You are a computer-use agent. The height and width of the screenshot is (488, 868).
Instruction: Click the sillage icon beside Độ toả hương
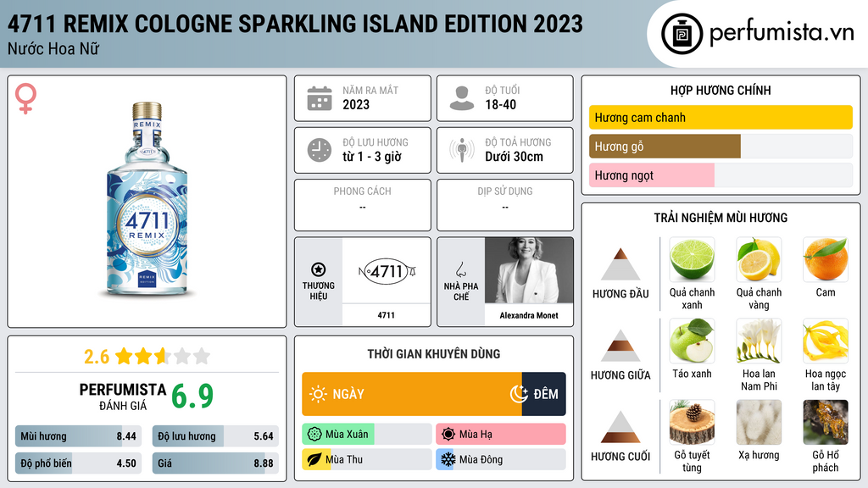pos(462,150)
